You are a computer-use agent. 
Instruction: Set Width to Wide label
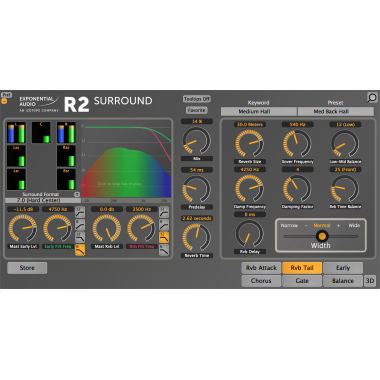(354, 225)
